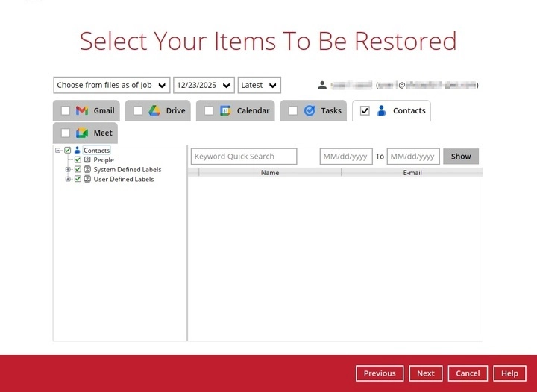Image resolution: width=537 pixels, height=392 pixels.
Task: Switch to the Meet tab
Action: pyautogui.click(x=102, y=133)
